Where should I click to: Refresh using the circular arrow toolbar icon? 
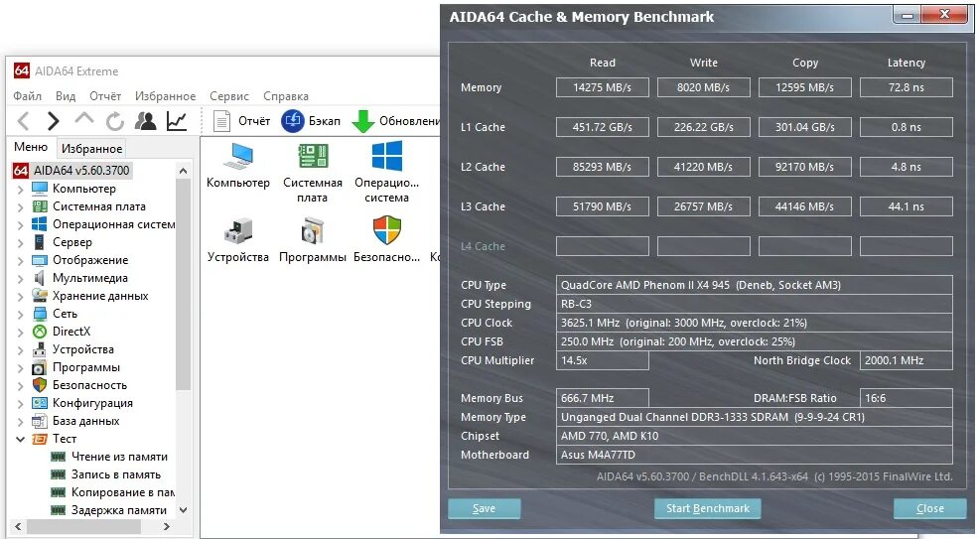115,121
